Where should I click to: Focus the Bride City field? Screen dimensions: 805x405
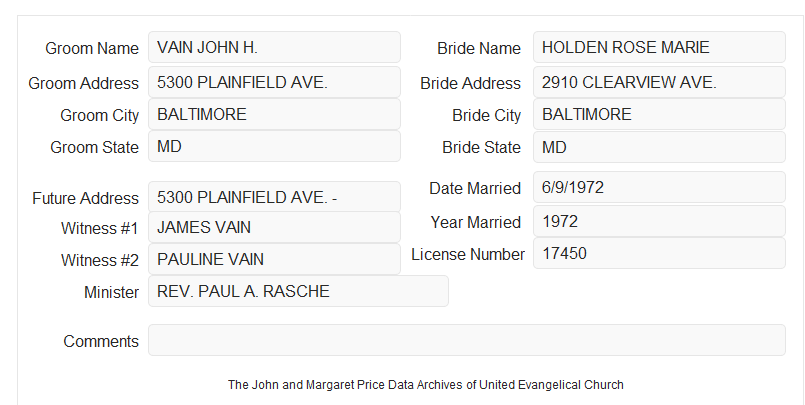(x=659, y=114)
